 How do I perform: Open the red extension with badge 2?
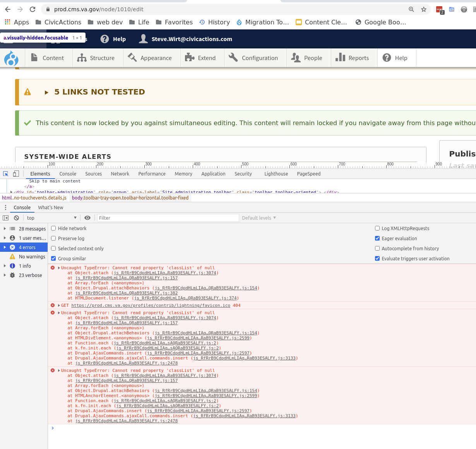click(440, 10)
